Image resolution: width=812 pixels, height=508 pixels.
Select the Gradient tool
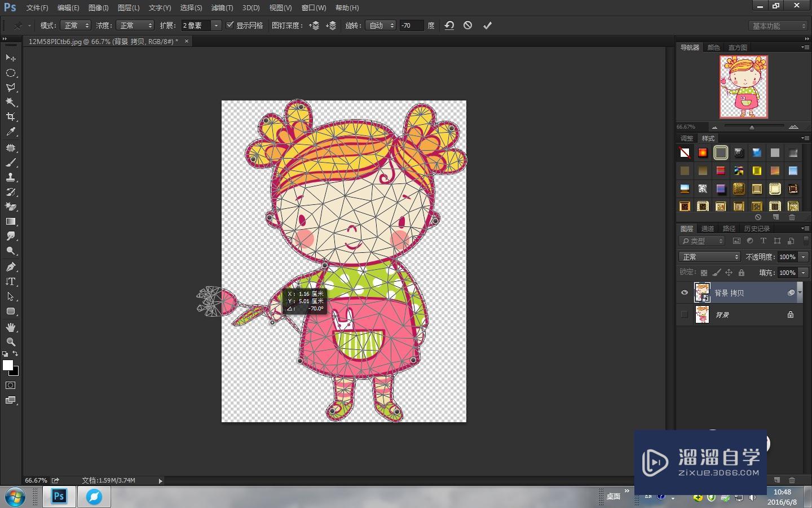[x=11, y=221]
